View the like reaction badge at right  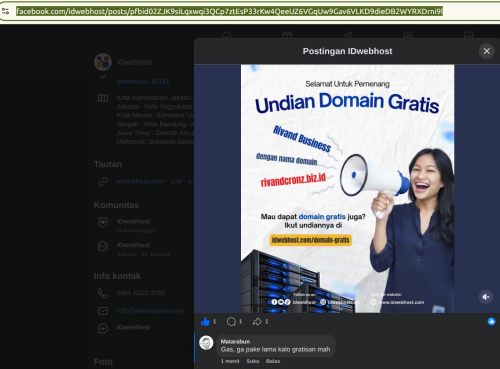[491, 321]
